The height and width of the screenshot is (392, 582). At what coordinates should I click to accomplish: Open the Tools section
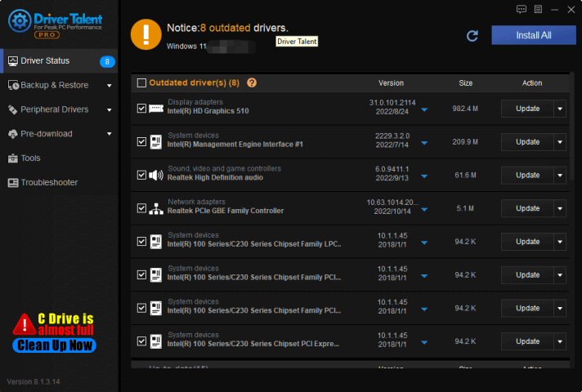click(60, 158)
